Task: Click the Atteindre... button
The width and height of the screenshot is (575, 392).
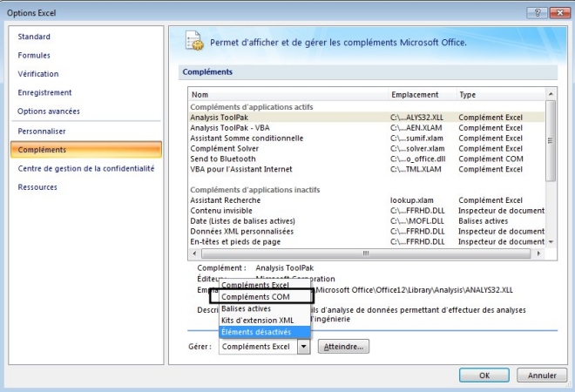Action: pyautogui.click(x=343, y=347)
